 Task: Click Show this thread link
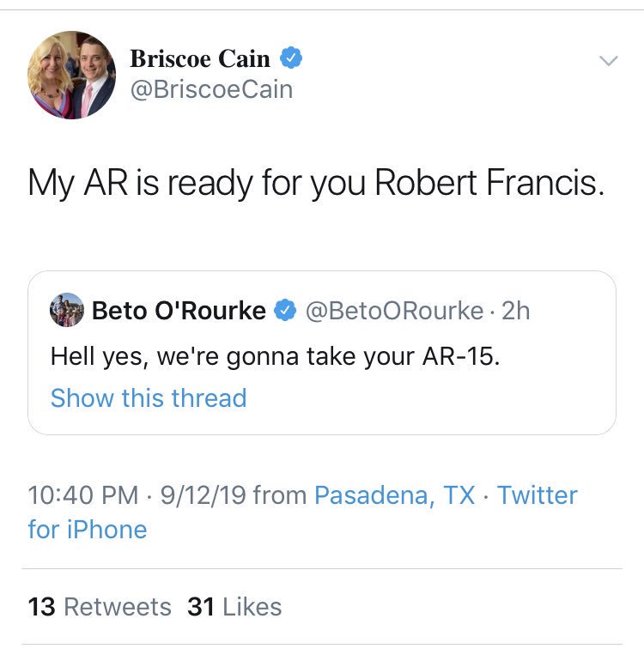pyautogui.click(x=149, y=397)
